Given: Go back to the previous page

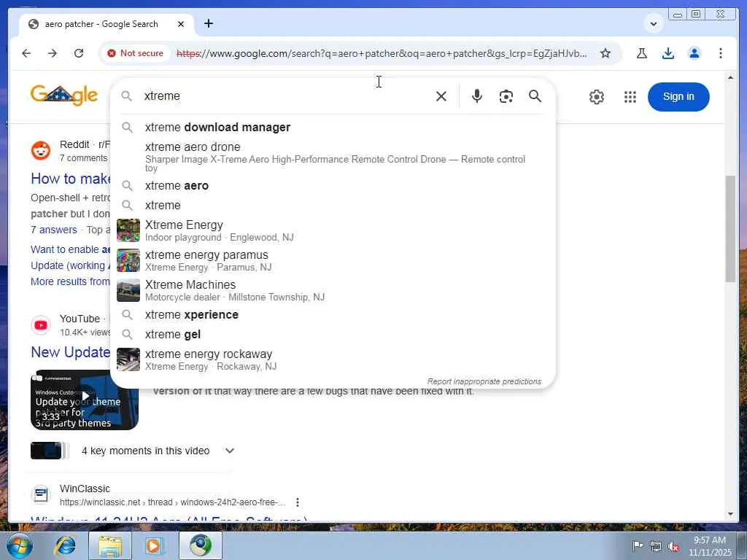Looking at the screenshot, I should 26,53.
